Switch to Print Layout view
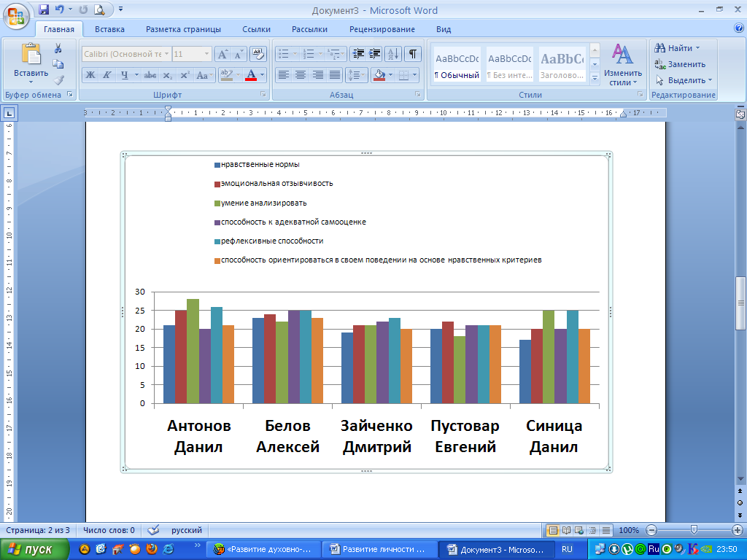Screen dimensions: 747x560 553,530
